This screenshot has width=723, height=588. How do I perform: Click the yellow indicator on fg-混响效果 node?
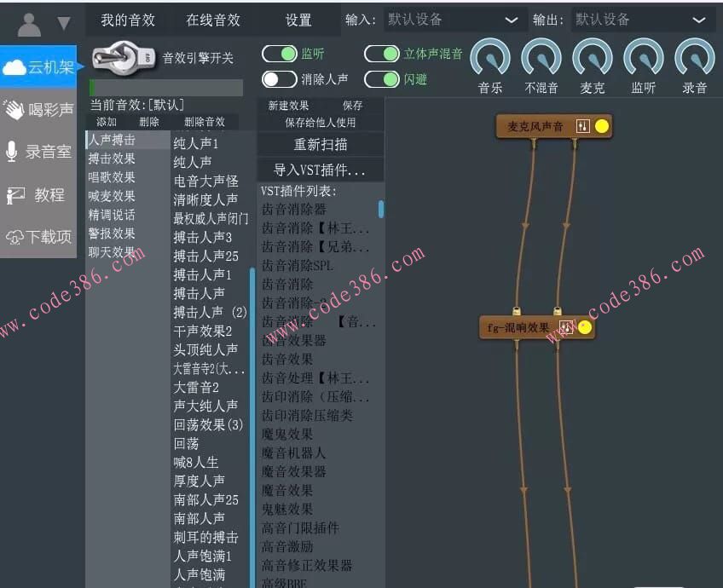587,327
